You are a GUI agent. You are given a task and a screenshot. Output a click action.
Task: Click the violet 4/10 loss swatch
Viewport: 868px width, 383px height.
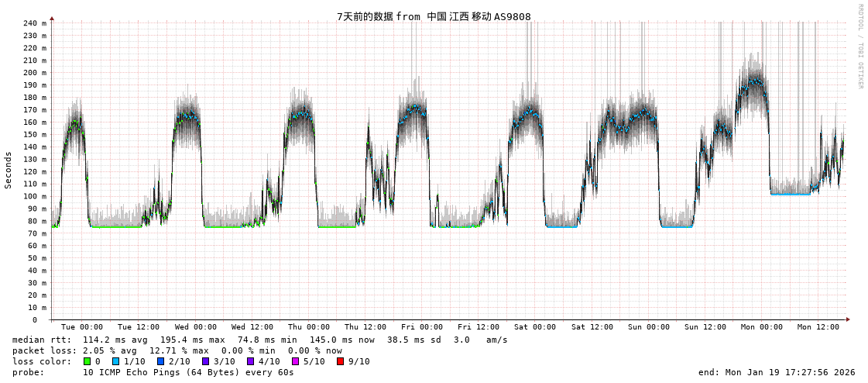(x=250, y=361)
